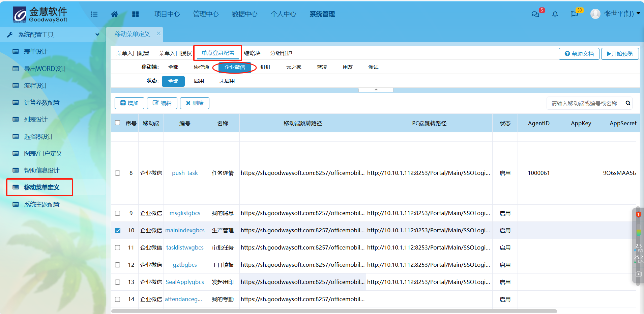Click the GoodwaySoft logo

(x=40, y=15)
